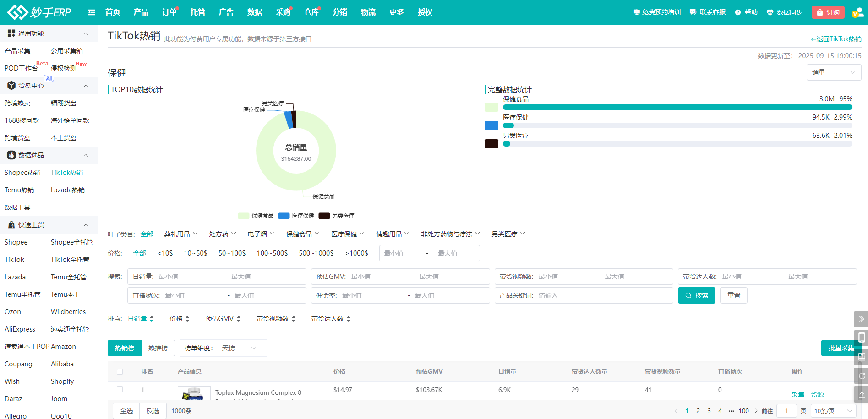Click the 医疗保健 blue color swatch
868x419 pixels.
pyautogui.click(x=491, y=125)
